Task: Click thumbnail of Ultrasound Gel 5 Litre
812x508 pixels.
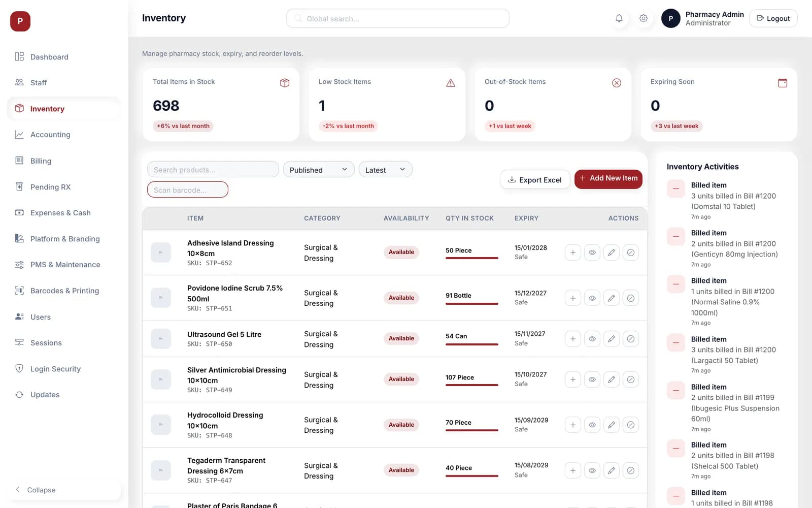Action: pos(161,339)
